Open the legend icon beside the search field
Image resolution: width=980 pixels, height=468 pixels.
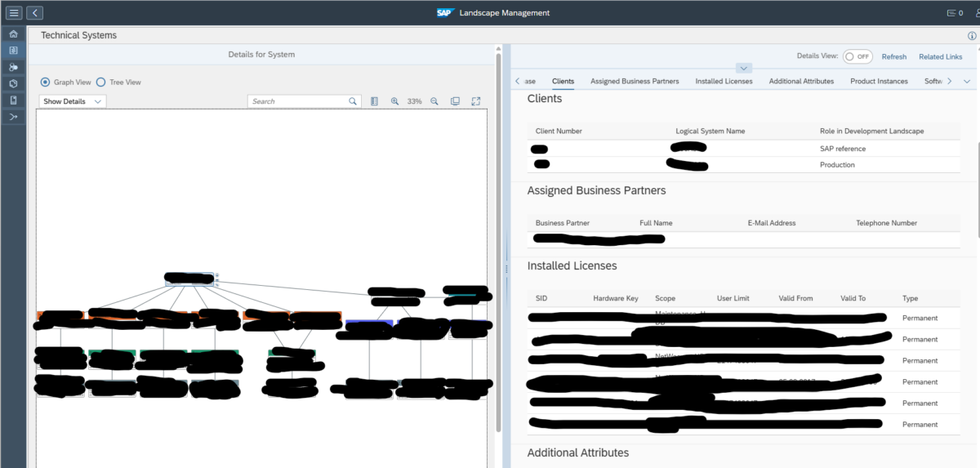[x=374, y=101]
